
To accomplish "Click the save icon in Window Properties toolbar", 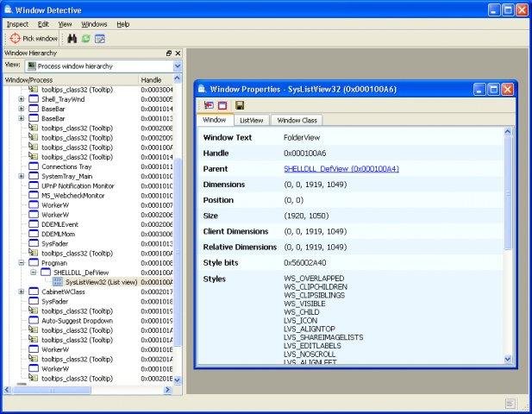I will tap(239, 105).
